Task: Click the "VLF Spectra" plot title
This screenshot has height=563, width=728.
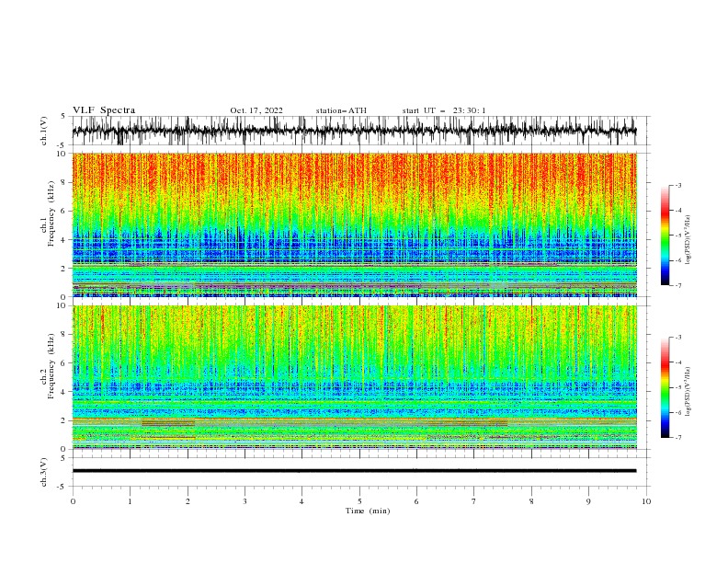Action: pyautogui.click(x=104, y=110)
